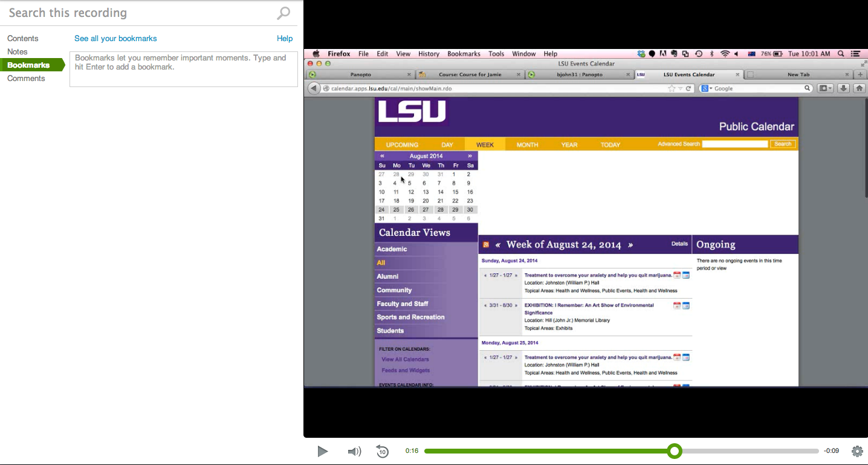Screen dimensions: 868x465
Task: Open the Notes tab
Action: tap(18, 51)
